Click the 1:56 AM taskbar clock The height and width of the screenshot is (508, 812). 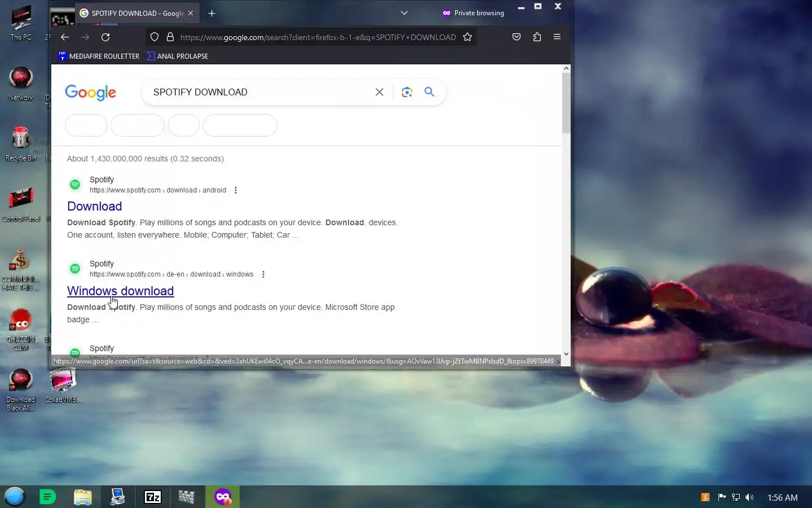(783, 497)
